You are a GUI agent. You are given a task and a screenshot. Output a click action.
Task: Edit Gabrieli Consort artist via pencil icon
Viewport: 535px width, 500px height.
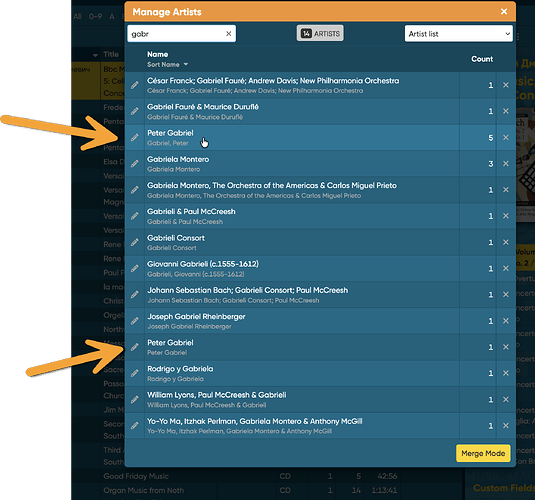135,242
